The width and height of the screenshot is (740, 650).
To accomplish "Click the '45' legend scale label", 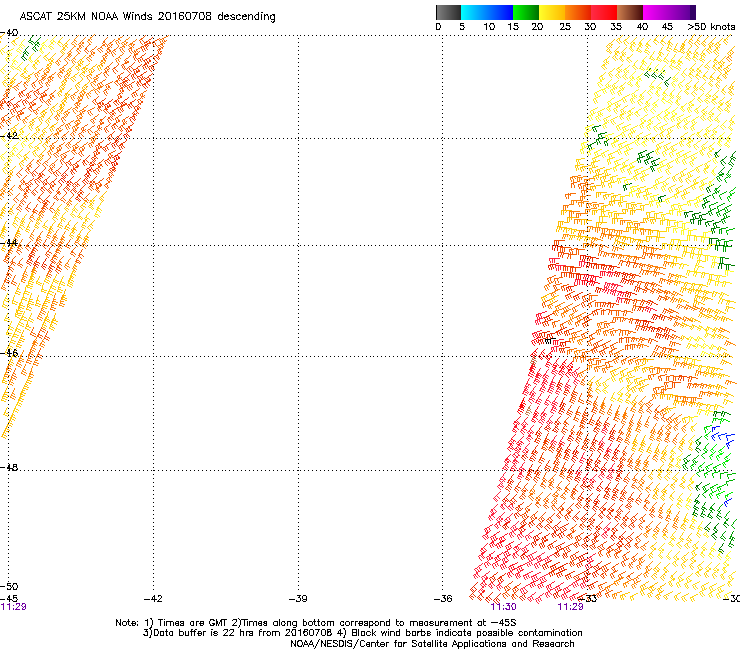I will tap(667, 27).
